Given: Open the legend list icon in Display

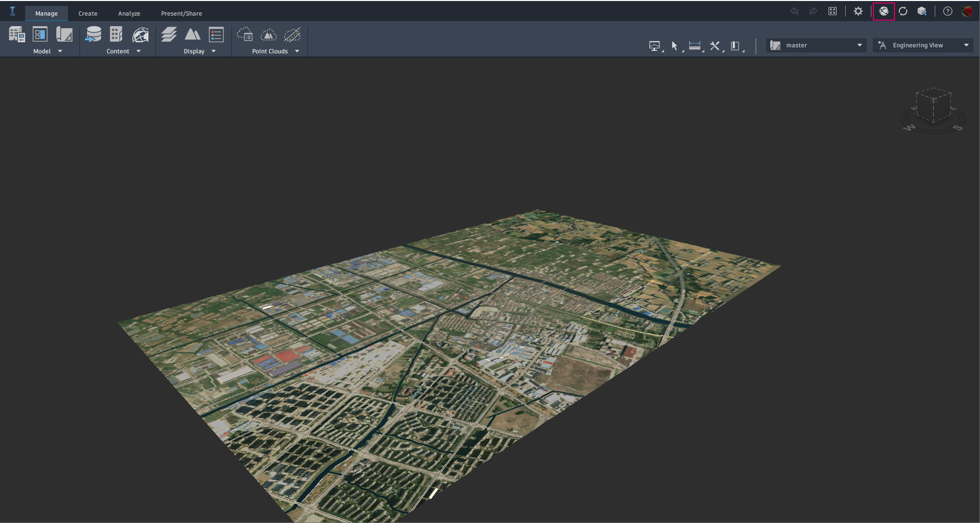Looking at the screenshot, I should tap(216, 35).
